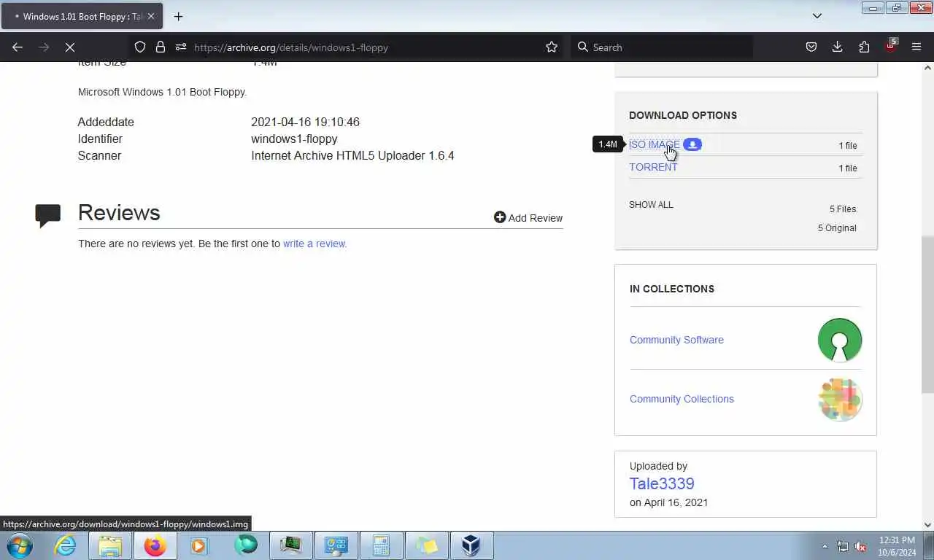Viewport: 934px width, 560px height.
Task: Click the muted volume tray icon
Action: 860,546
